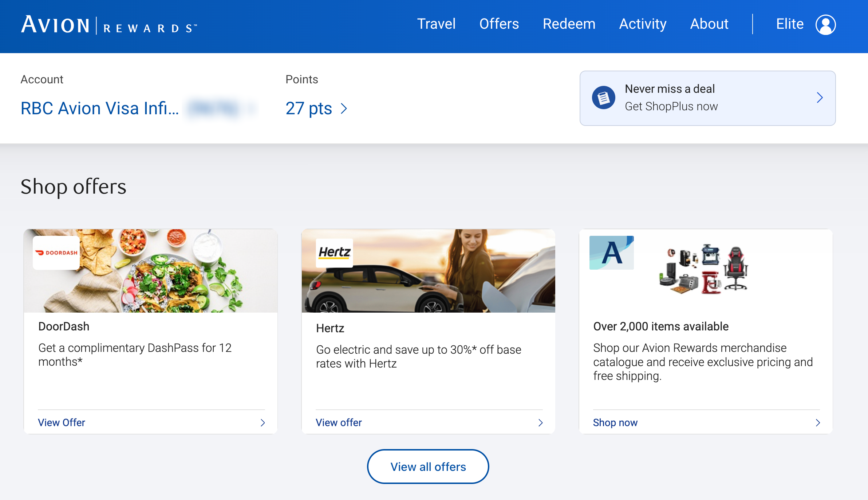
Task: Click the arrow on the ShopPlus banner
Action: (x=820, y=98)
